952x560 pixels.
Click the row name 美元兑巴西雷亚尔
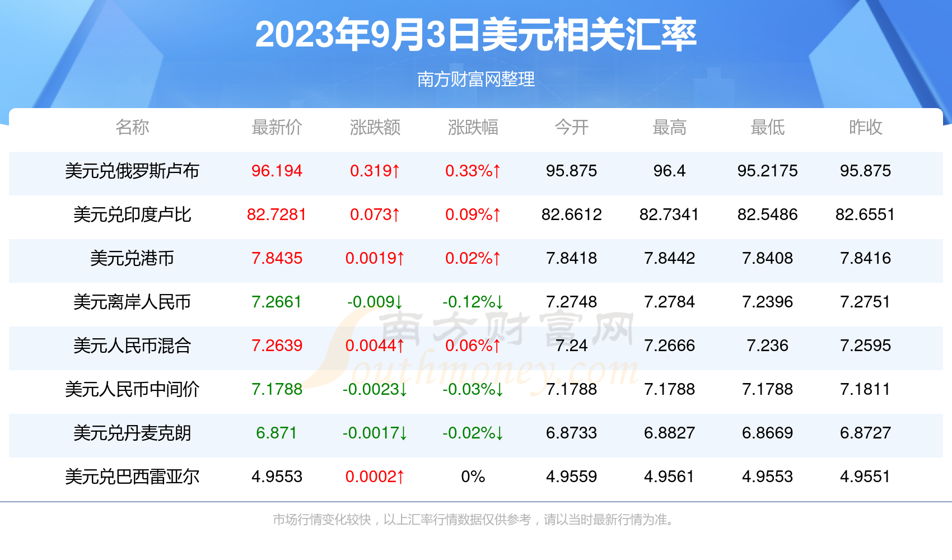pos(132,477)
